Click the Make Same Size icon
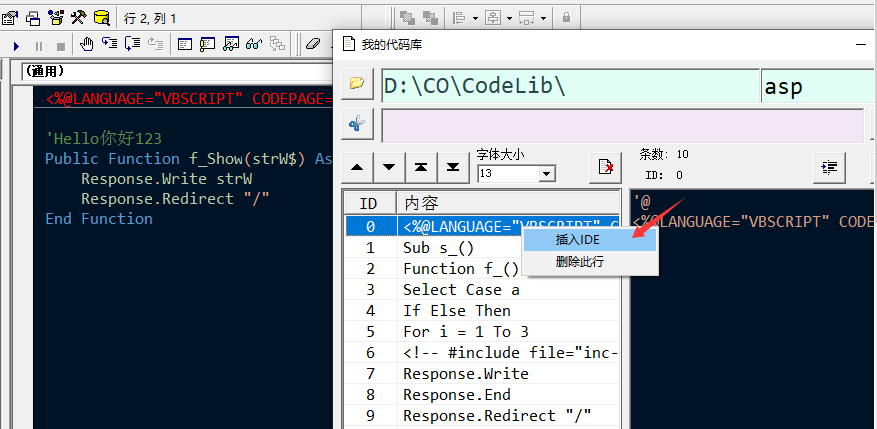The width and height of the screenshot is (877, 429). (x=527, y=18)
